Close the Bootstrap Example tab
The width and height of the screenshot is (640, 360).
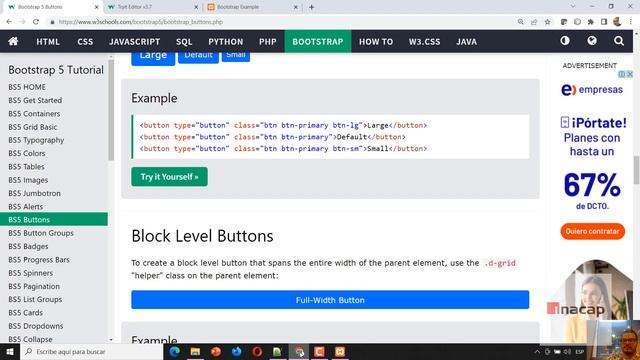(x=296, y=7)
